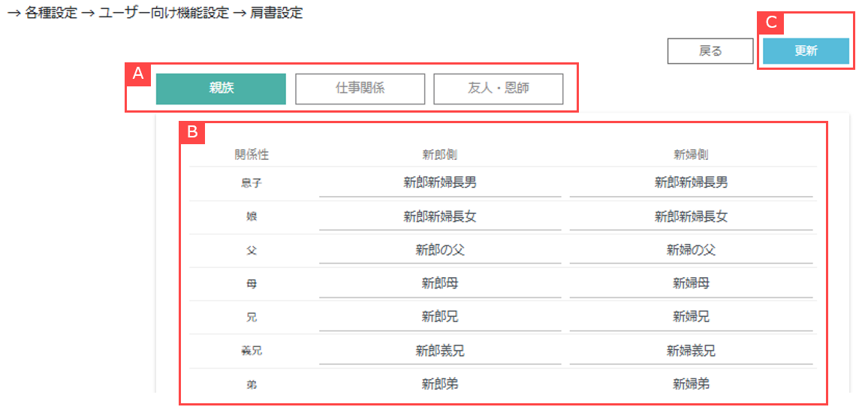Click groom-side field for 娘
The width and height of the screenshot is (868, 413).
440,216
